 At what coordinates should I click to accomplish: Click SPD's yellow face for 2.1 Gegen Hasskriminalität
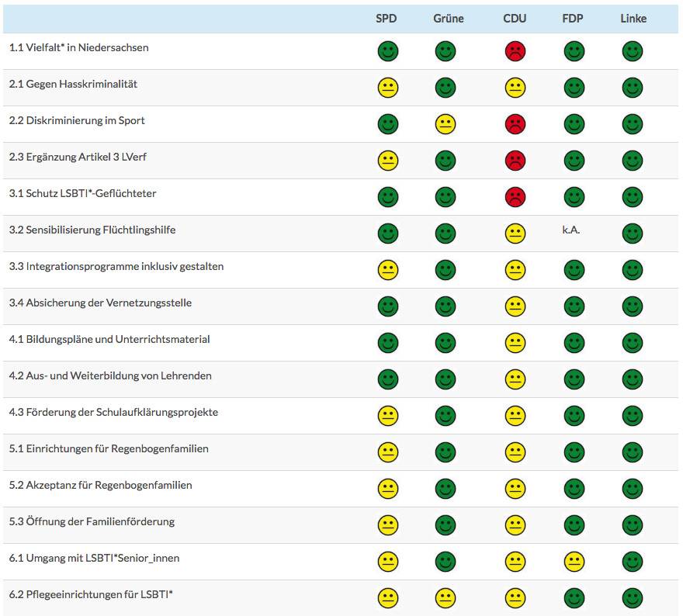[x=387, y=88]
